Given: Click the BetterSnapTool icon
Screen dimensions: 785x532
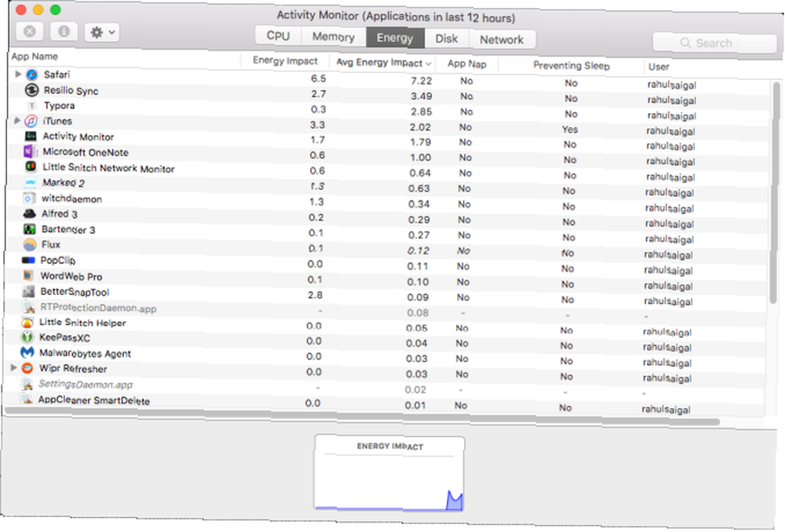Looking at the screenshot, I should (x=28, y=291).
